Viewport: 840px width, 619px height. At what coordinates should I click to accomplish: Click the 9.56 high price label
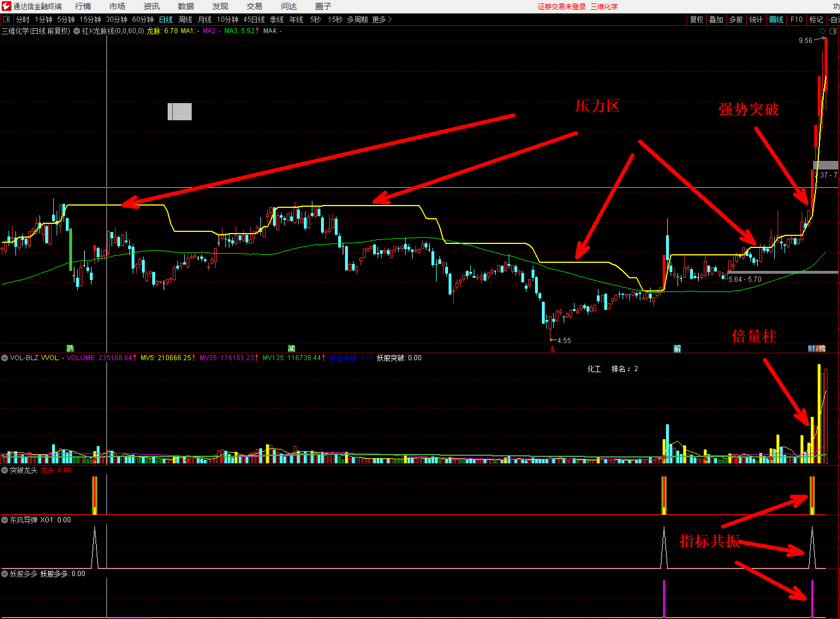coord(806,41)
